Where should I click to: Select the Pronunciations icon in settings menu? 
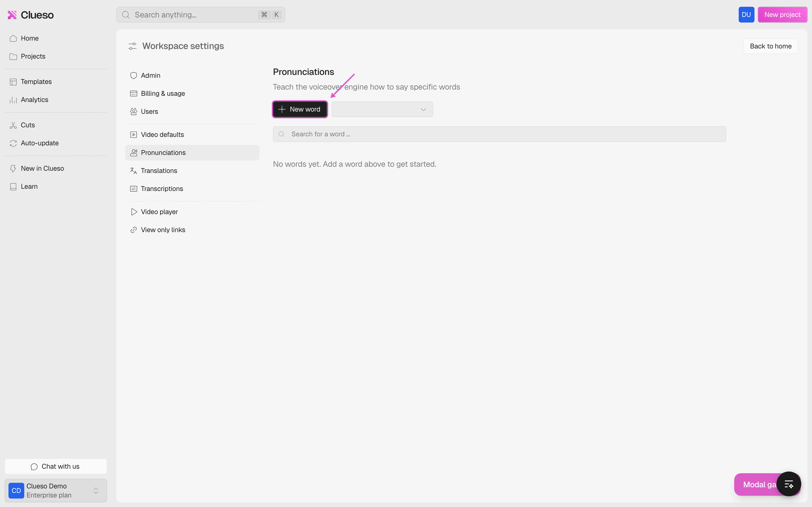134,153
